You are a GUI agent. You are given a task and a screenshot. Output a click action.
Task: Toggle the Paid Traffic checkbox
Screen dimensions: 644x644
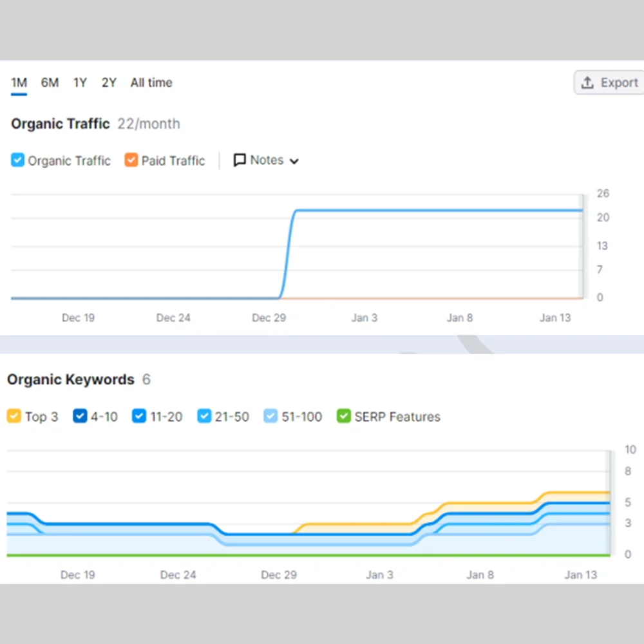pyautogui.click(x=131, y=160)
